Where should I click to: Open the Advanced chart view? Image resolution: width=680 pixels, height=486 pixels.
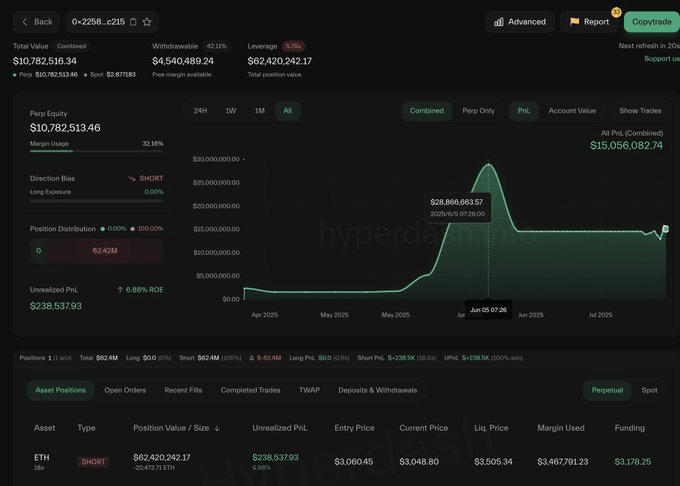pos(520,21)
